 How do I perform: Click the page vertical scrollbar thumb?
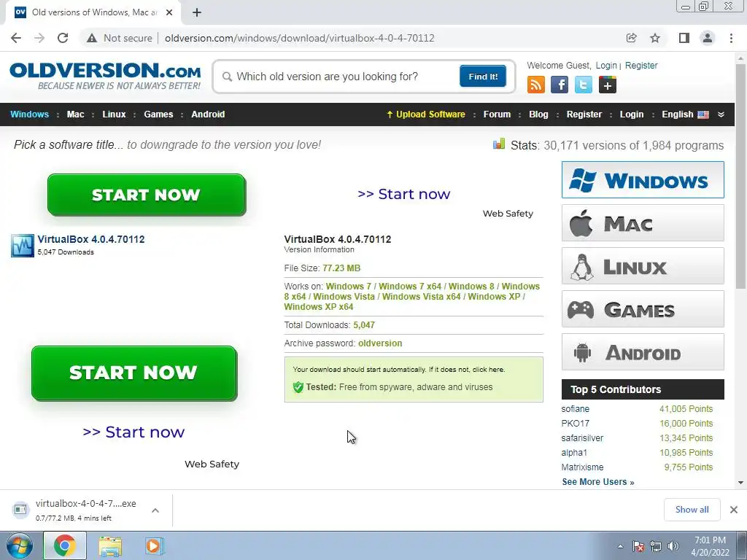point(740,176)
